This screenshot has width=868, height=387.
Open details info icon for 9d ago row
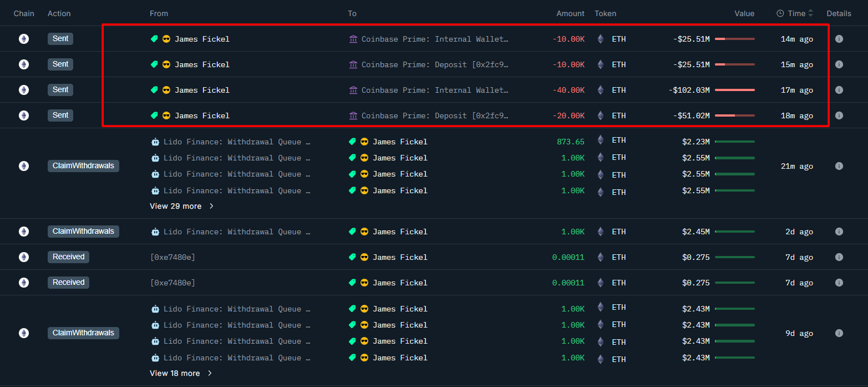(839, 333)
